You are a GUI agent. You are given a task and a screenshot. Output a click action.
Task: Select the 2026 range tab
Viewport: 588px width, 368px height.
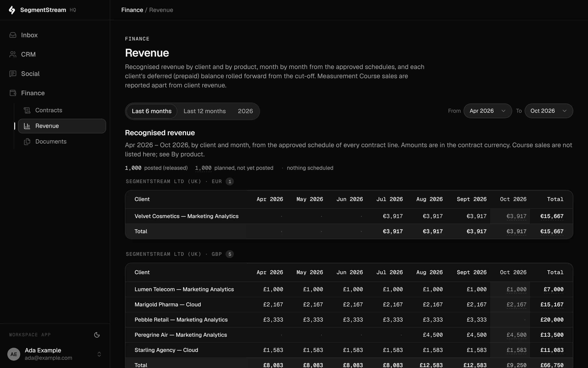[x=245, y=111]
